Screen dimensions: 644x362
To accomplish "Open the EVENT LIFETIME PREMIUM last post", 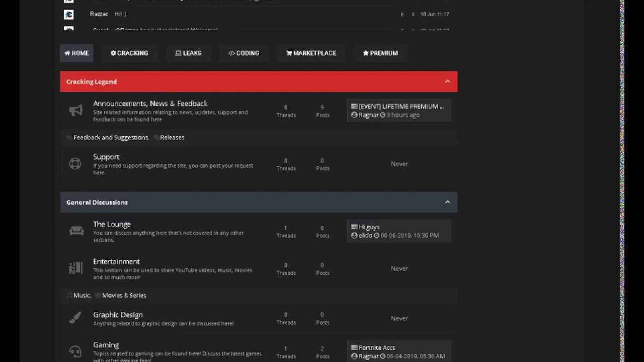I will pos(401,106).
